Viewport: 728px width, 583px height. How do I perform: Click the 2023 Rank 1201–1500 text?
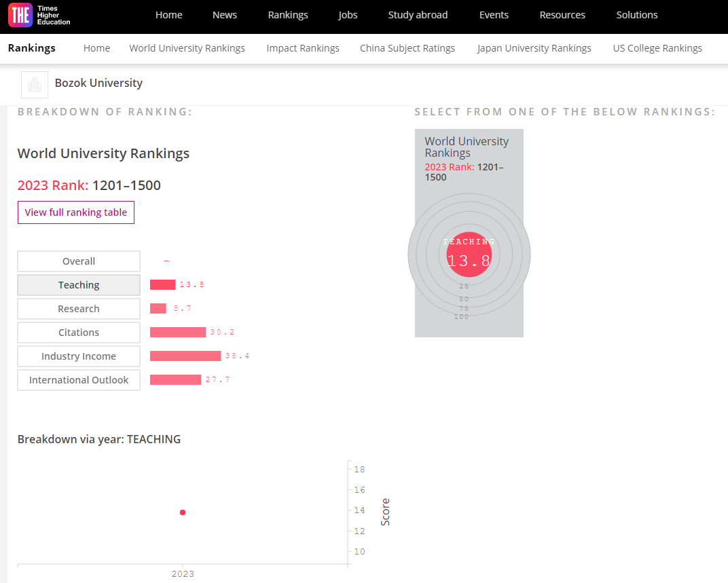pyautogui.click(x=89, y=185)
